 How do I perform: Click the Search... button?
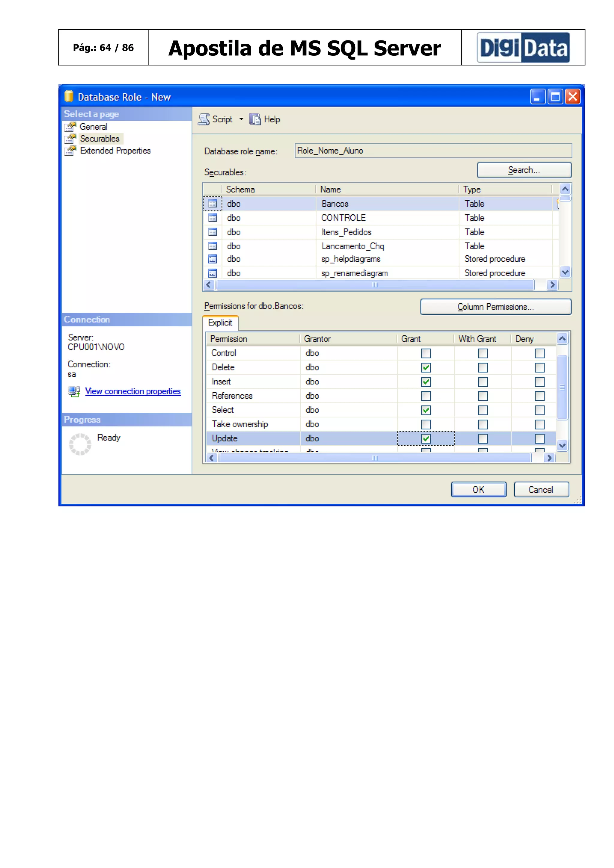[x=524, y=170]
